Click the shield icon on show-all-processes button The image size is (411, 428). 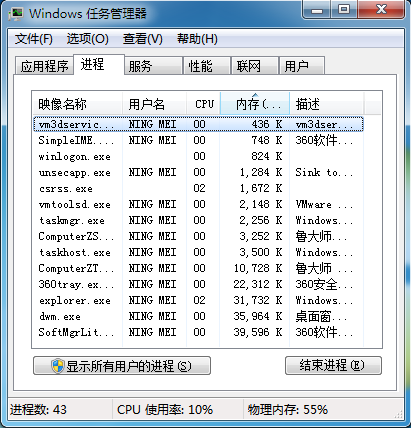coord(58,366)
